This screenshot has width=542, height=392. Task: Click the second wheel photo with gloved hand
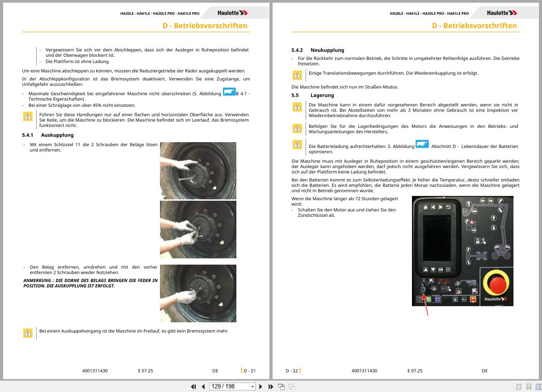point(198,229)
